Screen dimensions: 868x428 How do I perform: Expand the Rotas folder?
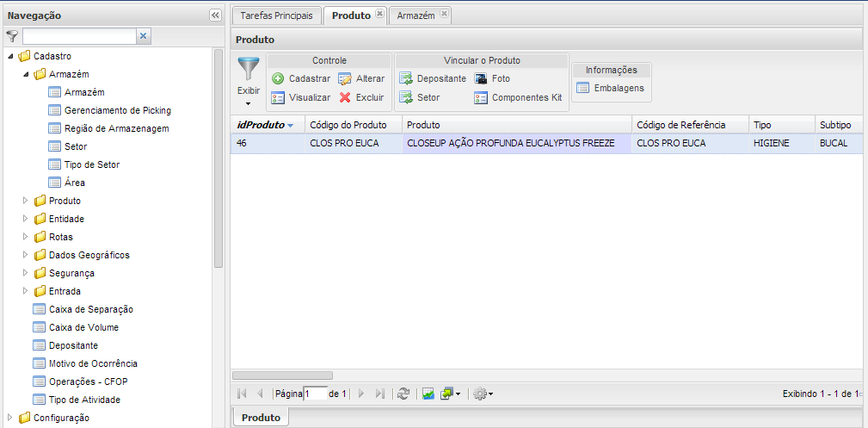click(25, 237)
